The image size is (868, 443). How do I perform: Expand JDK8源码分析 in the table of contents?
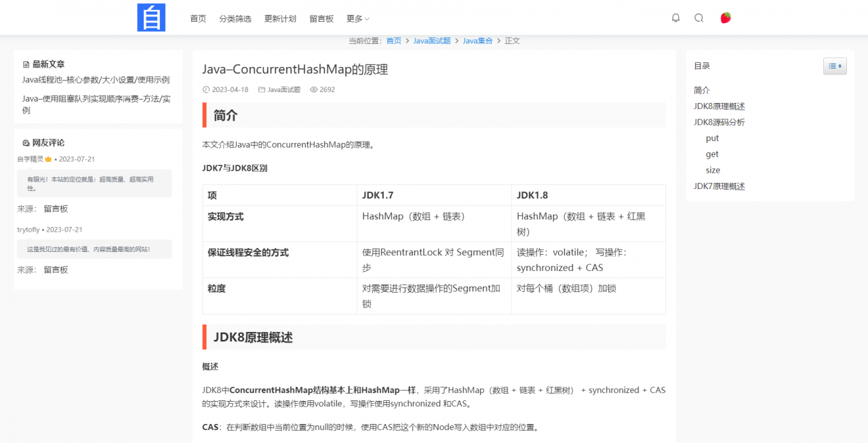click(719, 122)
